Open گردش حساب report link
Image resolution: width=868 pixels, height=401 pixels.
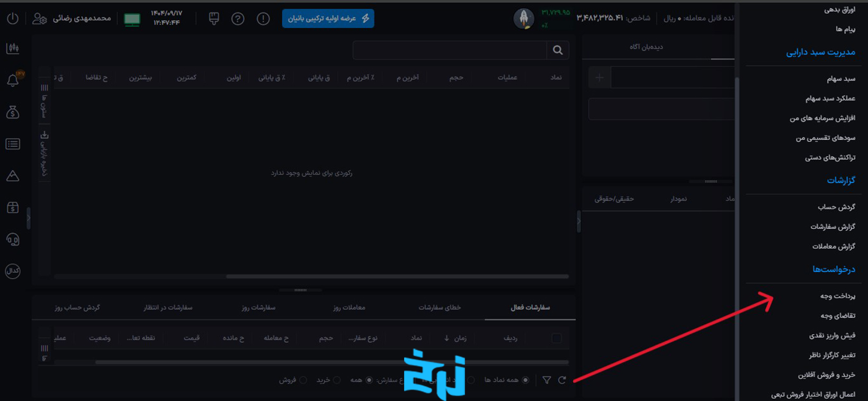click(x=836, y=207)
